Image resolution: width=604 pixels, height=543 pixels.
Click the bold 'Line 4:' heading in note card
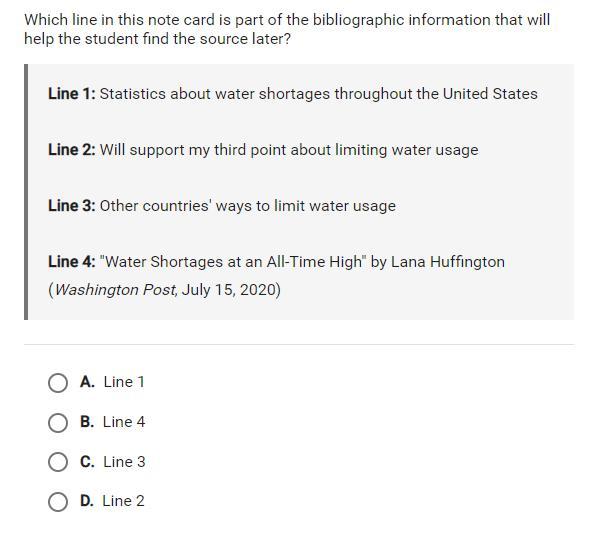[x=71, y=262]
